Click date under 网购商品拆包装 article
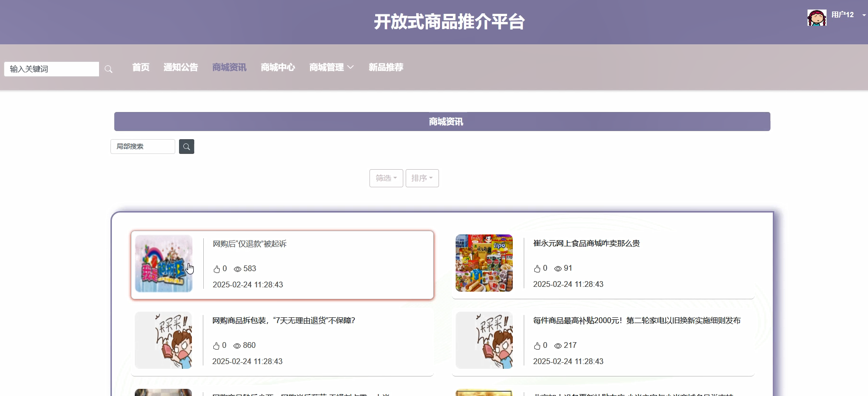The image size is (868, 396). pyautogui.click(x=248, y=362)
